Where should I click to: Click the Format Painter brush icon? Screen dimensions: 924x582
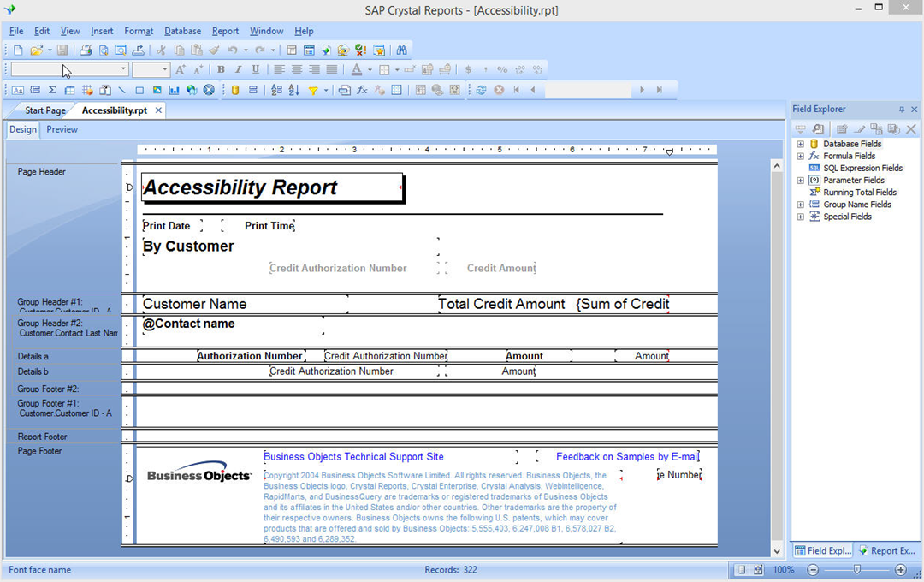[215, 50]
